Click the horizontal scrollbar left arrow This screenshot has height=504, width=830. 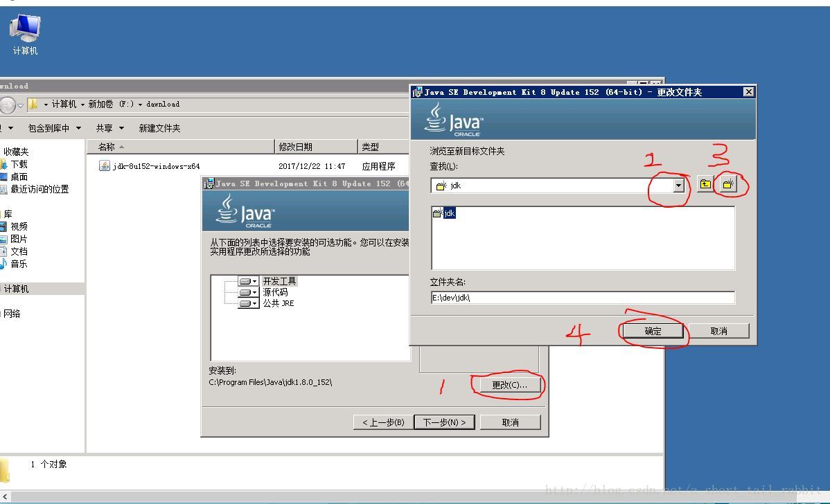5,496
